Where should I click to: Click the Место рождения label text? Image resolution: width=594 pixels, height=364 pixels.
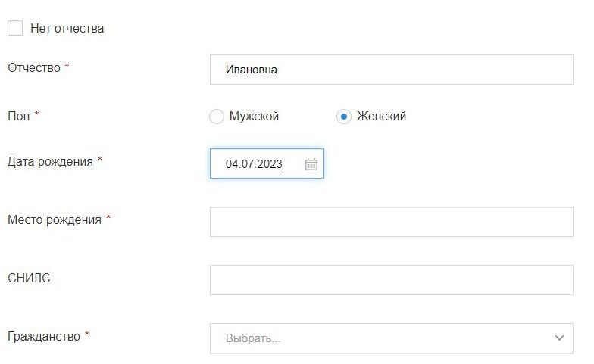pyautogui.click(x=55, y=219)
